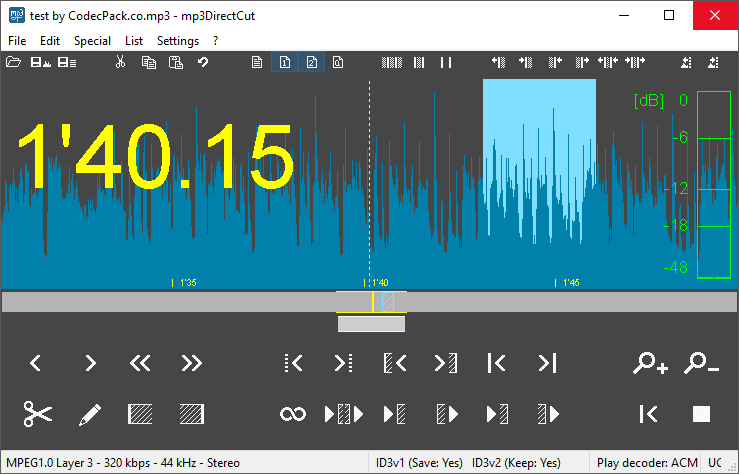Play up to selection end icon
This screenshot has width=739, height=474.
click(497, 414)
